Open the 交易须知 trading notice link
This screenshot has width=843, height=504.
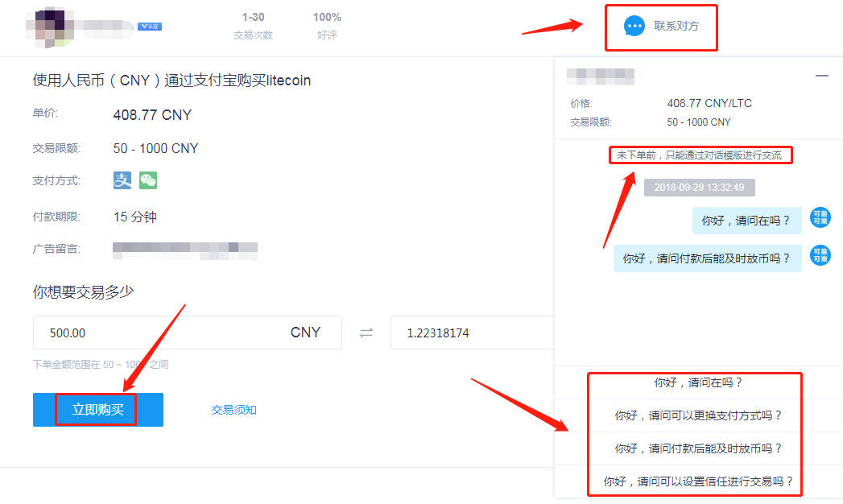pos(233,410)
